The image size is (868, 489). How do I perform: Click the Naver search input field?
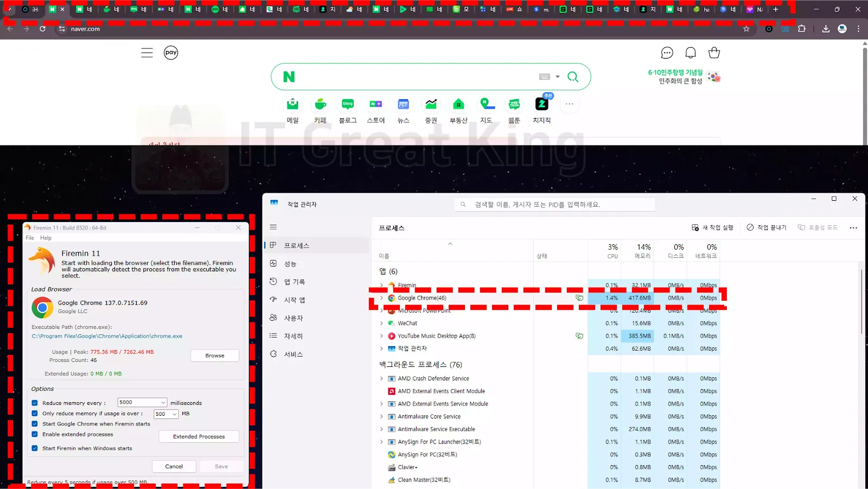(415, 77)
